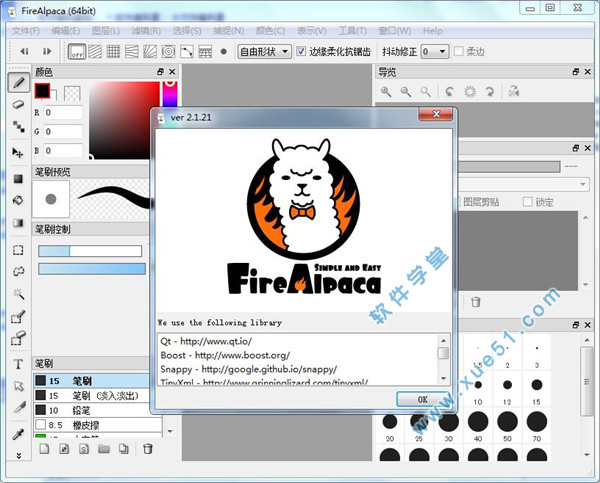600x483 pixels.
Task: Open the 自由形状 dropdown
Action: [264, 51]
